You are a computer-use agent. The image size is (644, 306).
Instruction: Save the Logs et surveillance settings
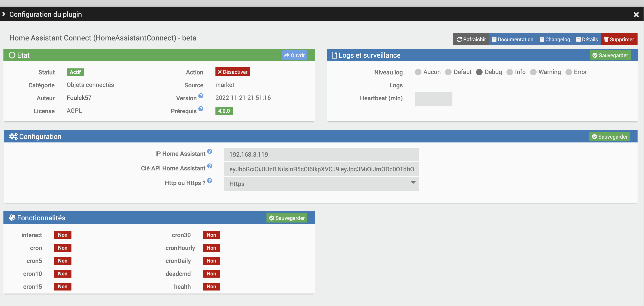point(610,55)
